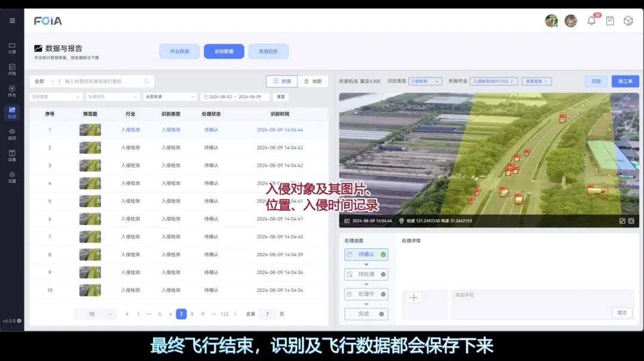Click the plus icon to add an attachment

414,298
